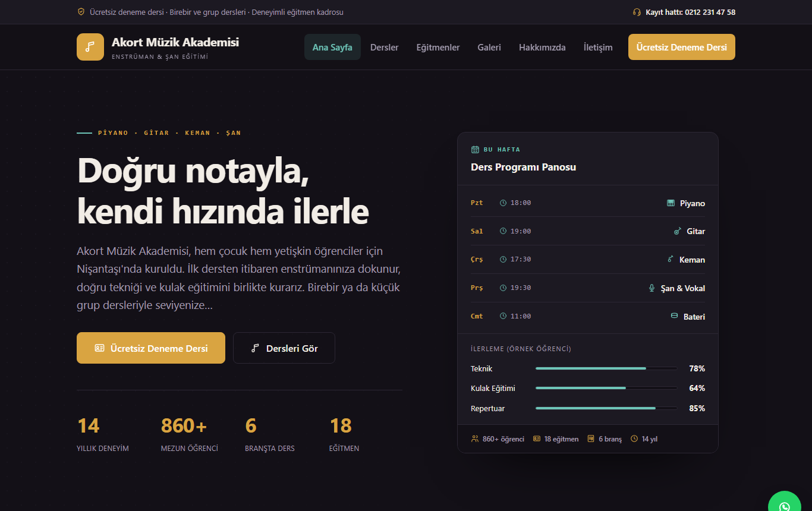Viewport: 812px width, 511px height.
Task: Click the microphone icon next to Şan & Vokal
Action: tap(652, 288)
